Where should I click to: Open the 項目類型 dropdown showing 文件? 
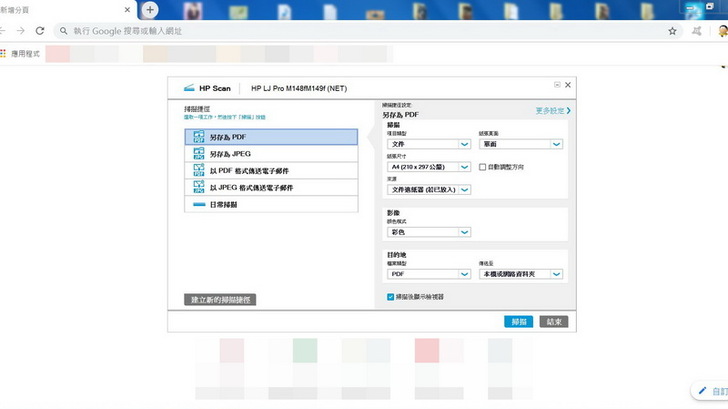click(x=428, y=144)
